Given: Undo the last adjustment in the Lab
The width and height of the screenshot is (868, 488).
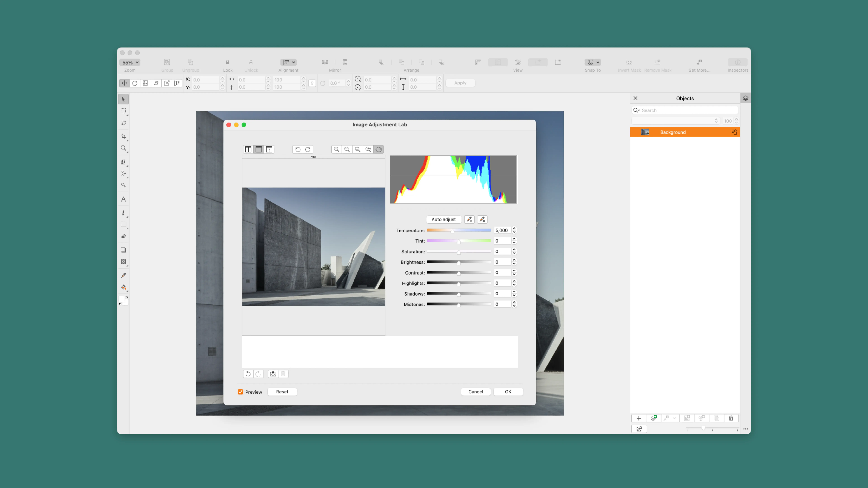Looking at the screenshot, I should point(248,374).
